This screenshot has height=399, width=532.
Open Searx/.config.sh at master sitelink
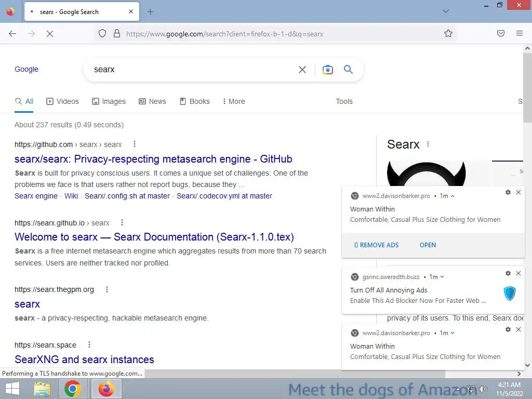tap(127, 196)
